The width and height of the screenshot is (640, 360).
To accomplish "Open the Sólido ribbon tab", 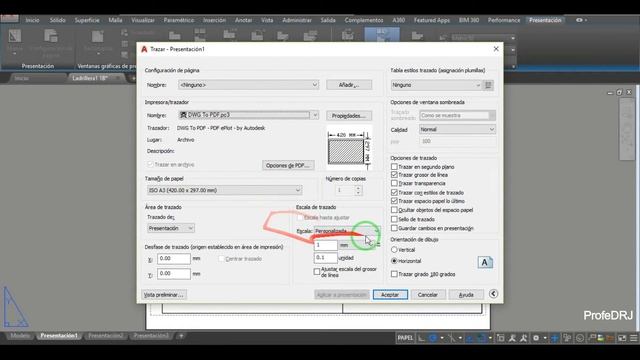I will [x=58, y=20].
